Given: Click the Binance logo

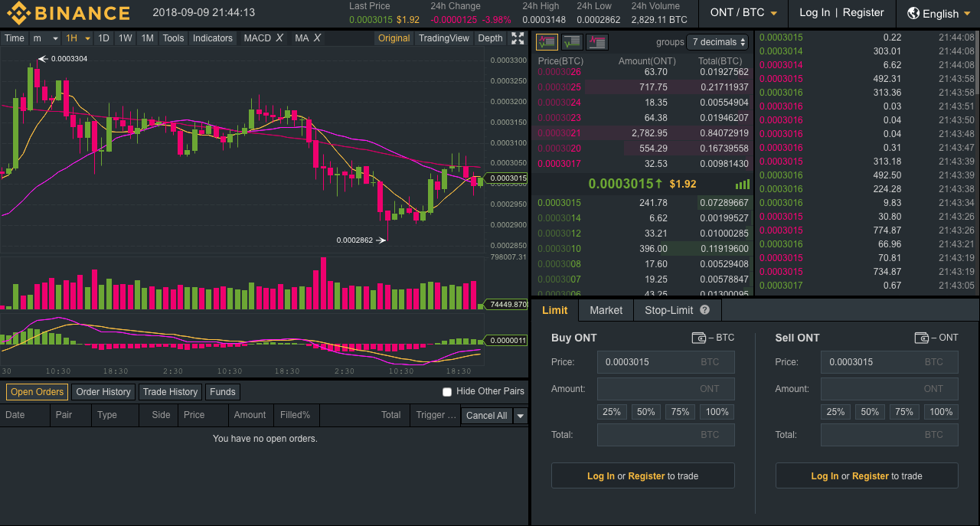Looking at the screenshot, I should (69, 13).
